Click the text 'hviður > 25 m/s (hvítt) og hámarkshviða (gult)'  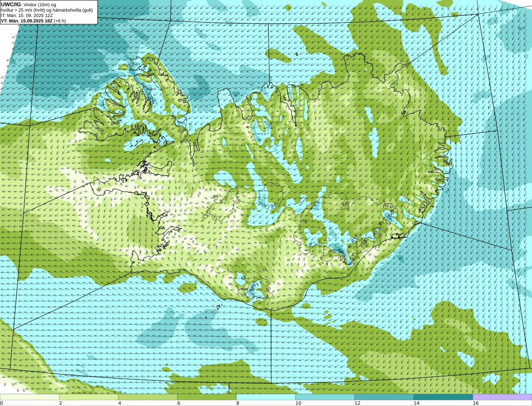point(47,10)
